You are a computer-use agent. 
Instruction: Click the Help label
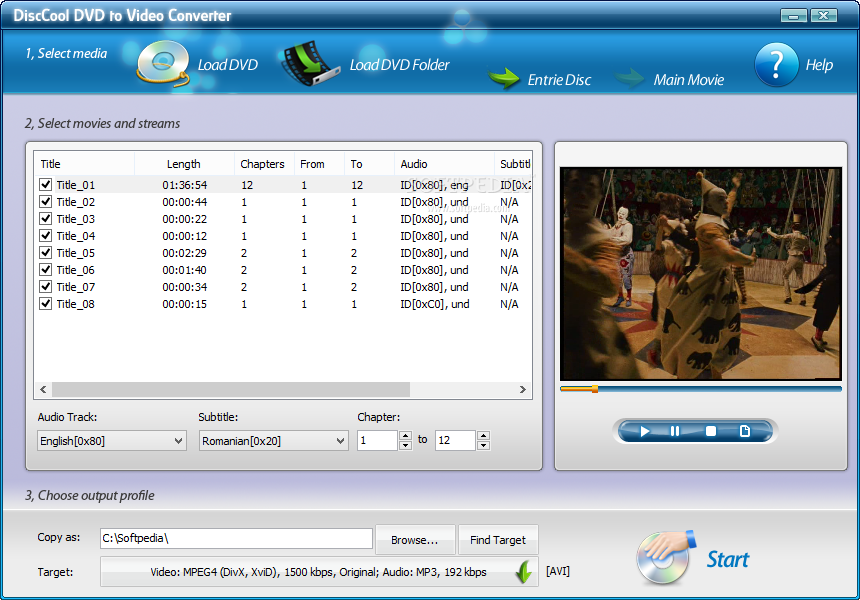point(819,65)
